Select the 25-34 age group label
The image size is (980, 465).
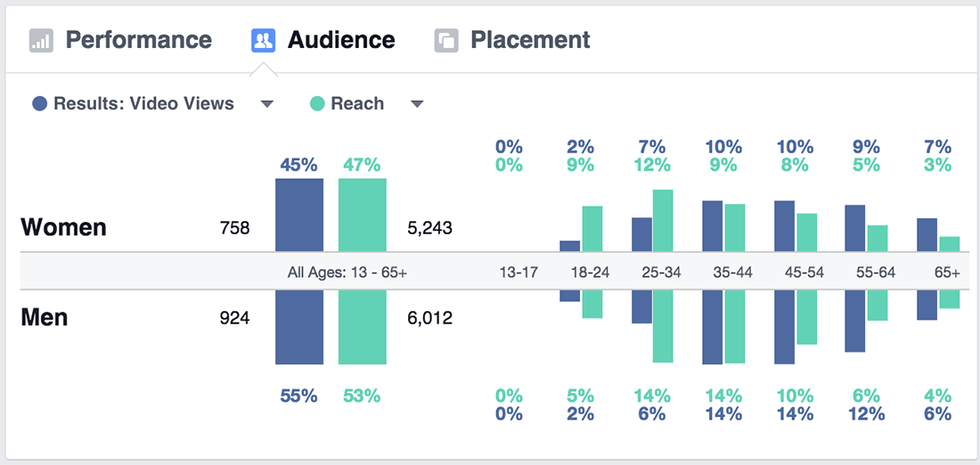pyautogui.click(x=662, y=273)
